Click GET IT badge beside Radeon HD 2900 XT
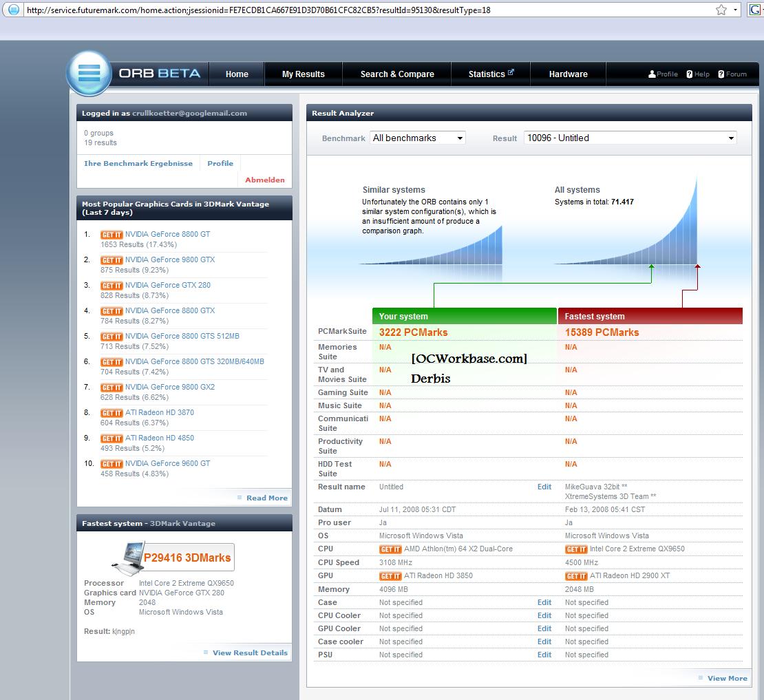Image resolution: width=764 pixels, height=700 pixels. [576, 576]
